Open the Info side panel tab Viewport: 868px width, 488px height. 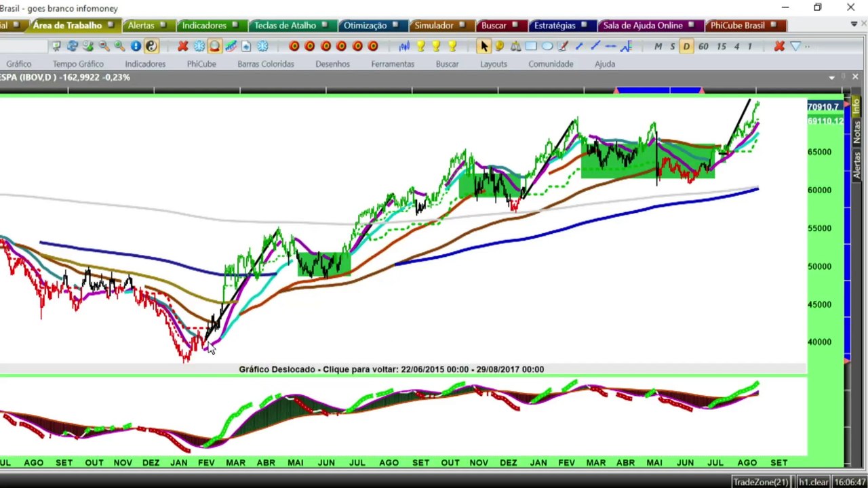pyautogui.click(x=856, y=106)
